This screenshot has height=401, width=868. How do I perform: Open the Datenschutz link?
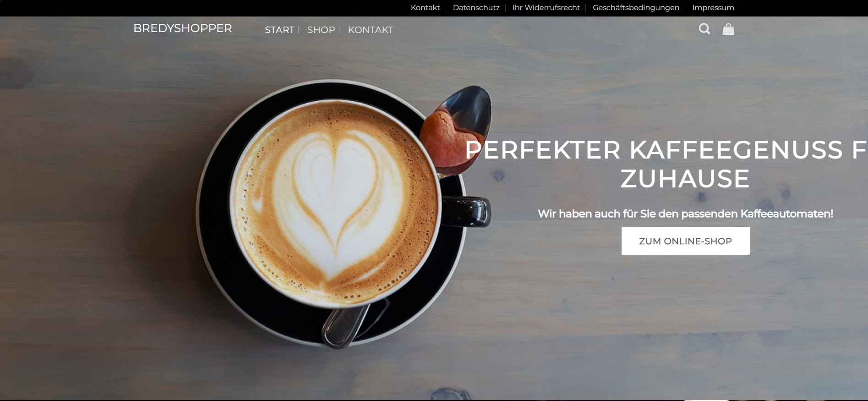(x=476, y=8)
